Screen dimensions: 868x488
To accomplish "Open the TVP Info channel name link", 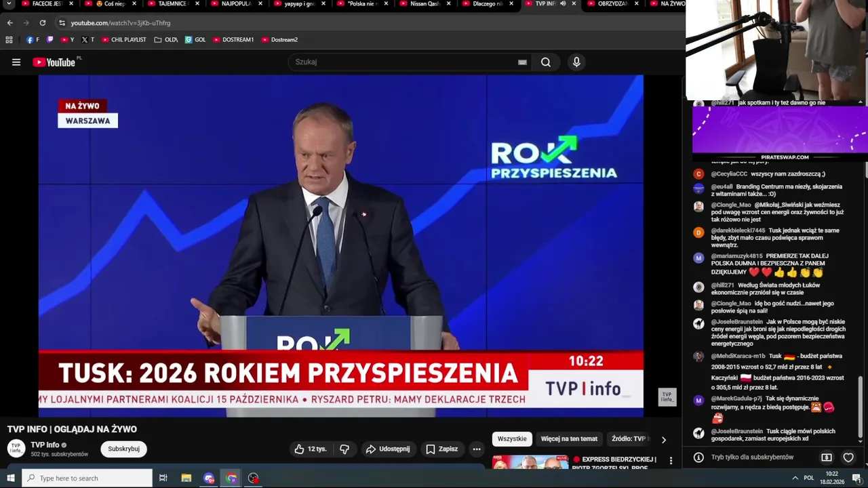I will pyautogui.click(x=45, y=445).
